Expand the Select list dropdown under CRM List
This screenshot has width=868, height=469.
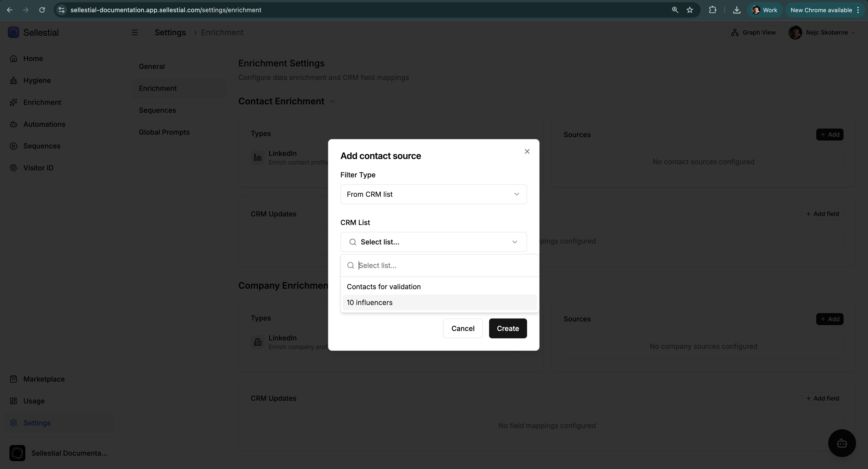click(433, 242)
